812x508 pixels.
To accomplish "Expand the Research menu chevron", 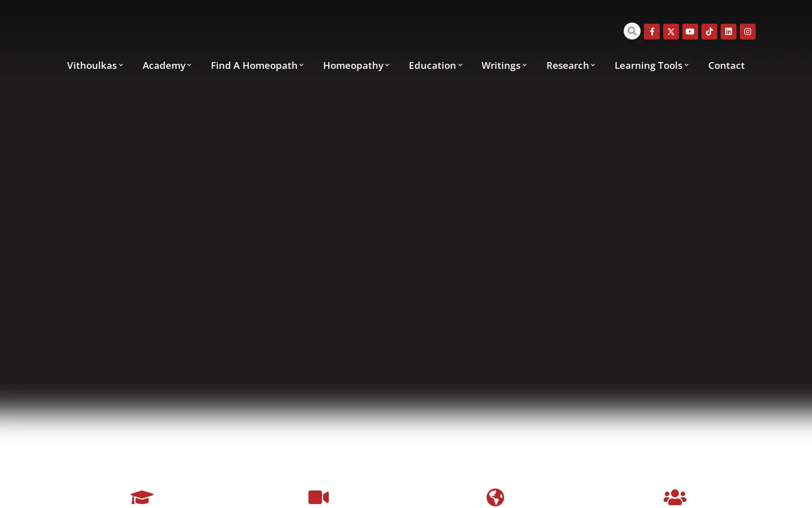I will (x=593, y=65).
